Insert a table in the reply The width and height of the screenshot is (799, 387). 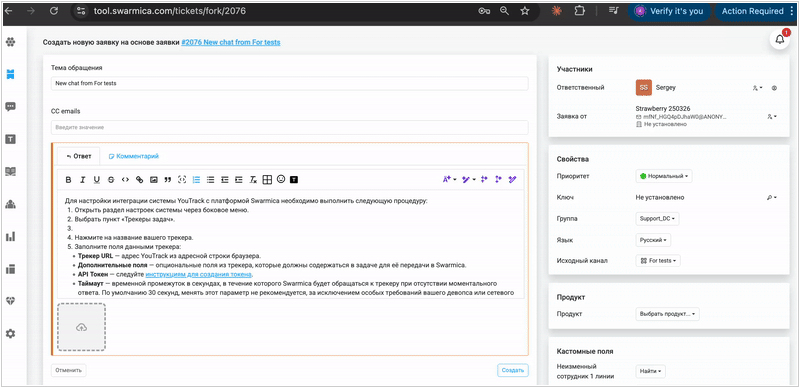pos(267,179)
